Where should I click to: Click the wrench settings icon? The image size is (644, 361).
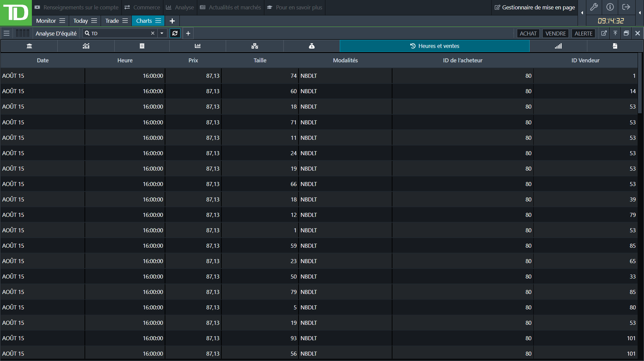pos(594,7)
